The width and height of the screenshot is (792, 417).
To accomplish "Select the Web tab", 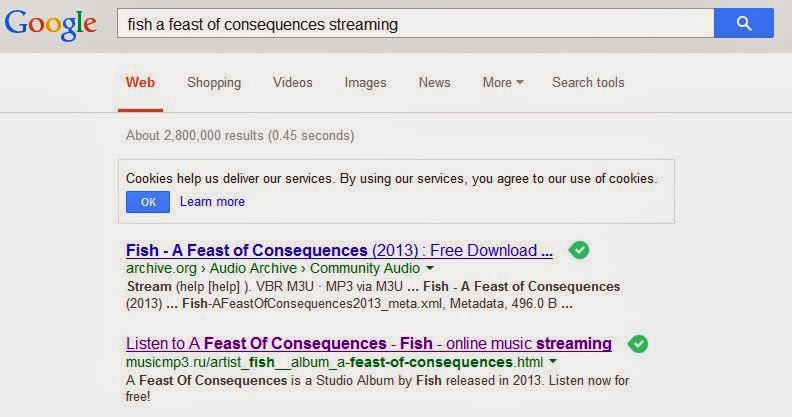I will point(140,82).
